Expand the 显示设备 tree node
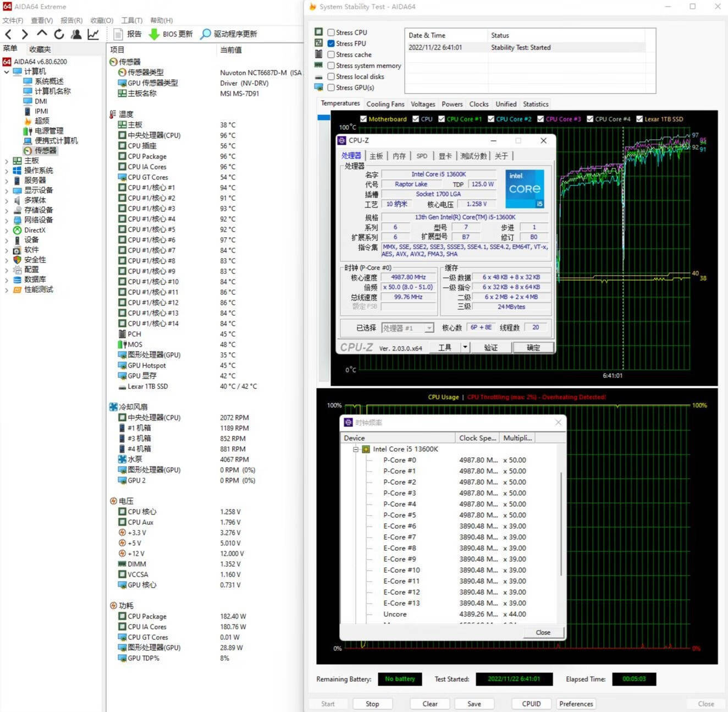This screenshot has height=712, width=728. point(7,190)
